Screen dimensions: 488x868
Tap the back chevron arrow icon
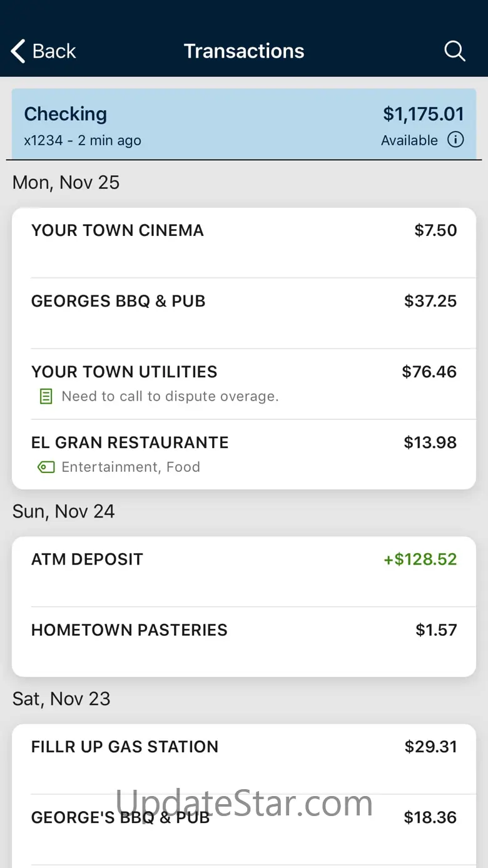click(x=18, y=51)
